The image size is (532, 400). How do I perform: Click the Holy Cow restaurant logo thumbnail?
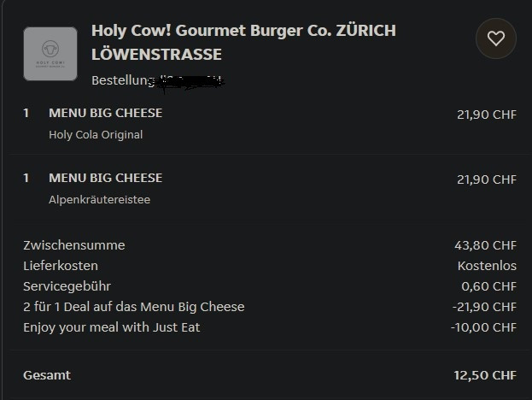point(50,54)
